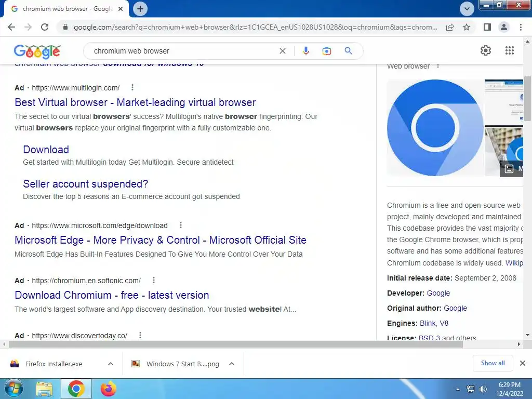This screenshot has width=532, height=399.
Task: Open options for softonic.com ad
Action: click(x=153, y=280)
